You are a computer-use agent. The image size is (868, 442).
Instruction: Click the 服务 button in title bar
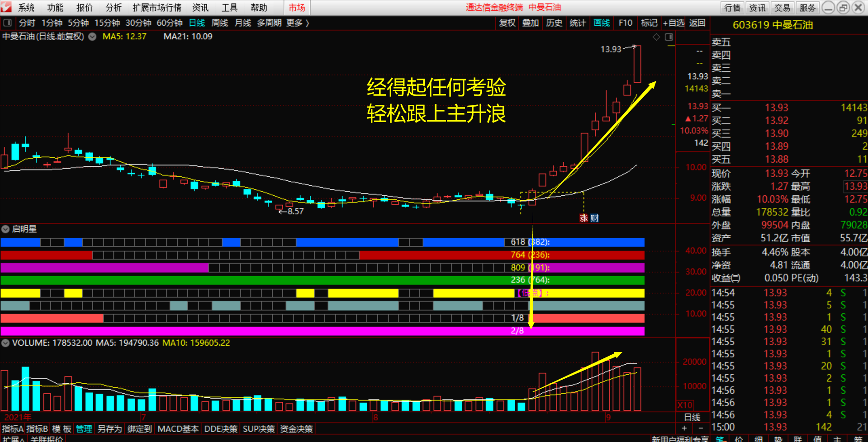click(807, 8)
